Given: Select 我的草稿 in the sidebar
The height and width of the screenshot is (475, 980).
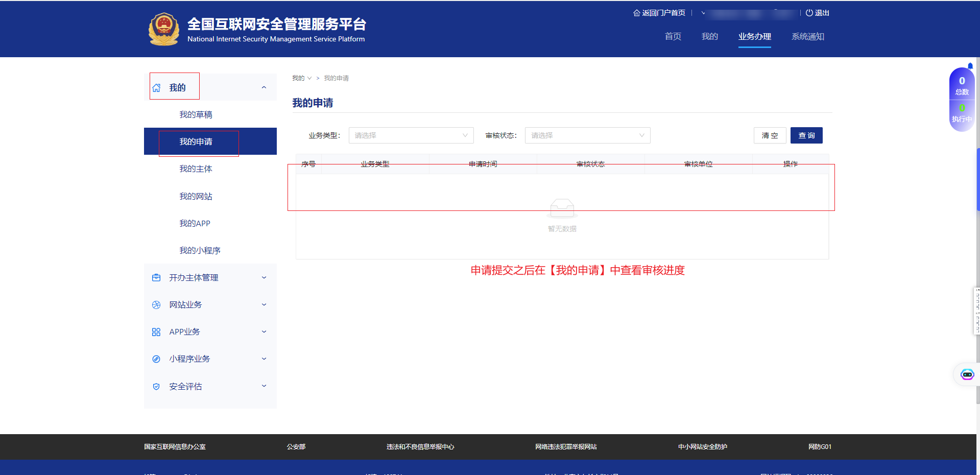Looking at the screenshot, I should (196, 115).
